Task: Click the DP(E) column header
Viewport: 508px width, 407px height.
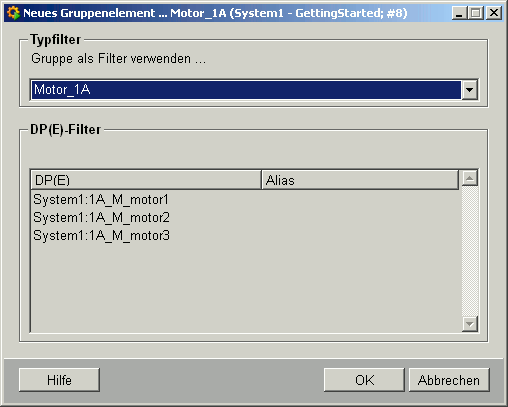Action: coord(146,180)
